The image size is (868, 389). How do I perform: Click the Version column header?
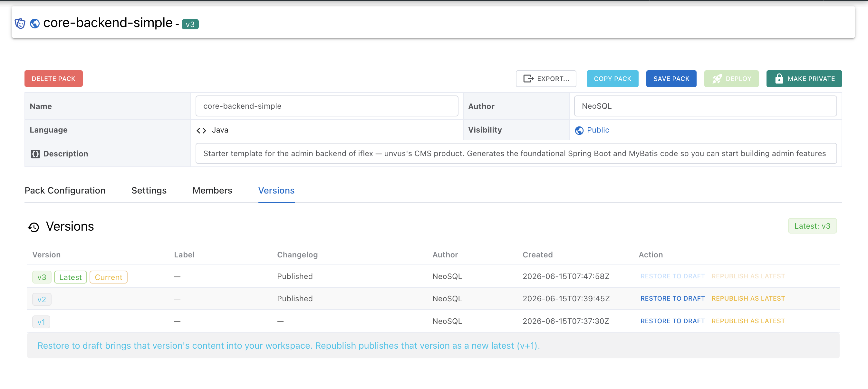pos(46,255)
